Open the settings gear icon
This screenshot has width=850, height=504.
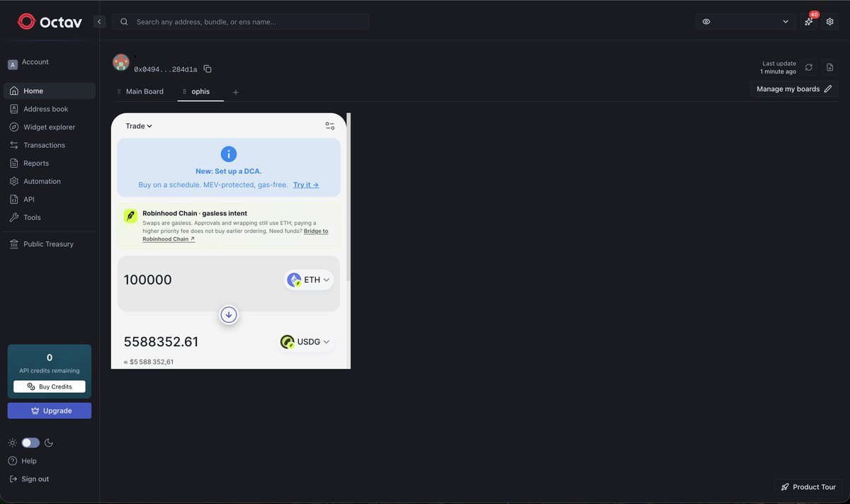point(830,22)
